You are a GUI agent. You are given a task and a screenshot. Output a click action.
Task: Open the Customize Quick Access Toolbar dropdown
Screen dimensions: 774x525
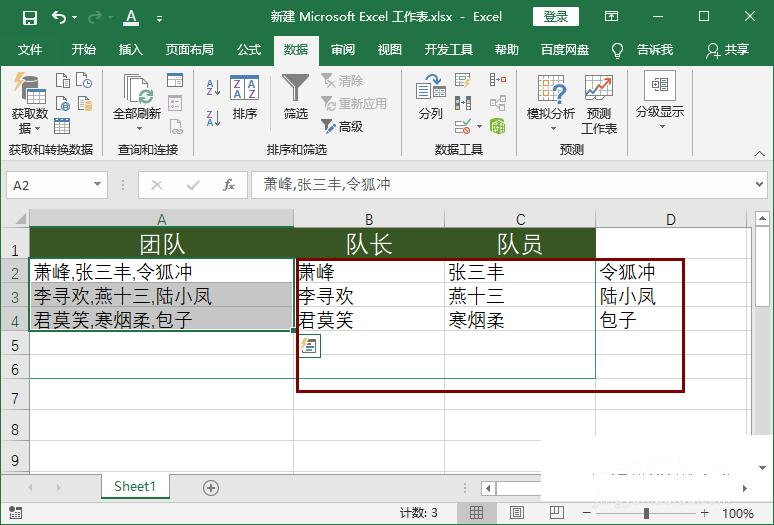(x=159, y=19)
